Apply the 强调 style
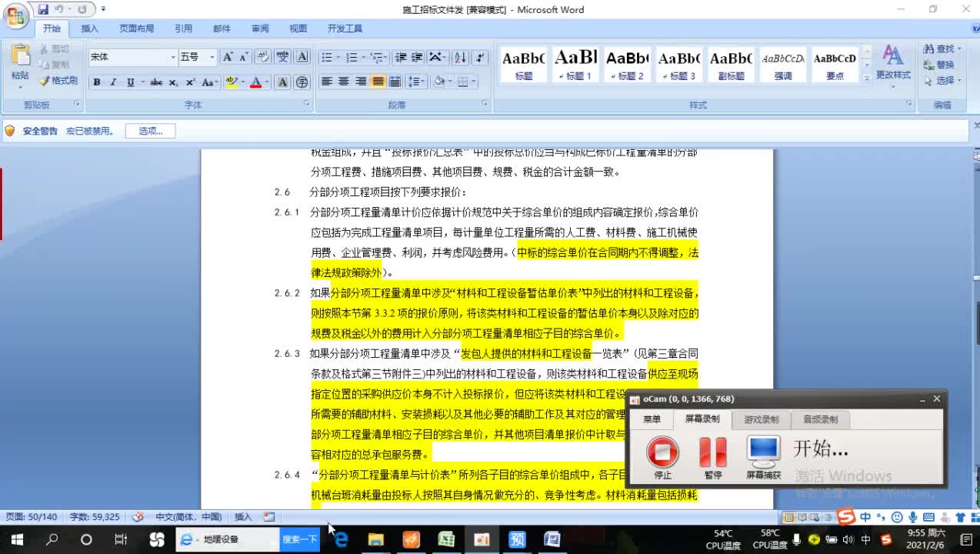 coord(782,65)
